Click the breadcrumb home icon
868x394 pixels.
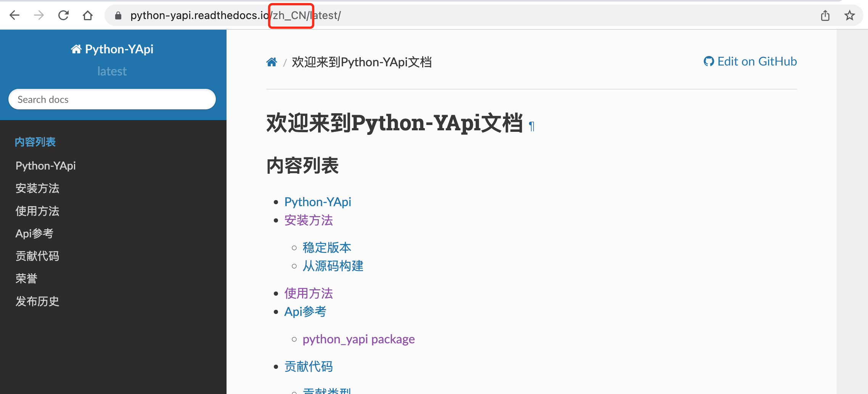tap(272, 62)
